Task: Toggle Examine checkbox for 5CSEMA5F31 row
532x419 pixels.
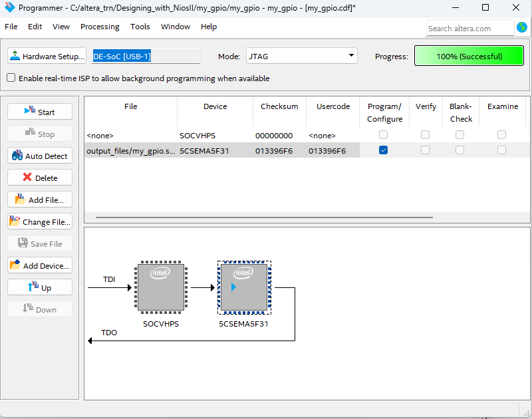Action: click(501, 150)
